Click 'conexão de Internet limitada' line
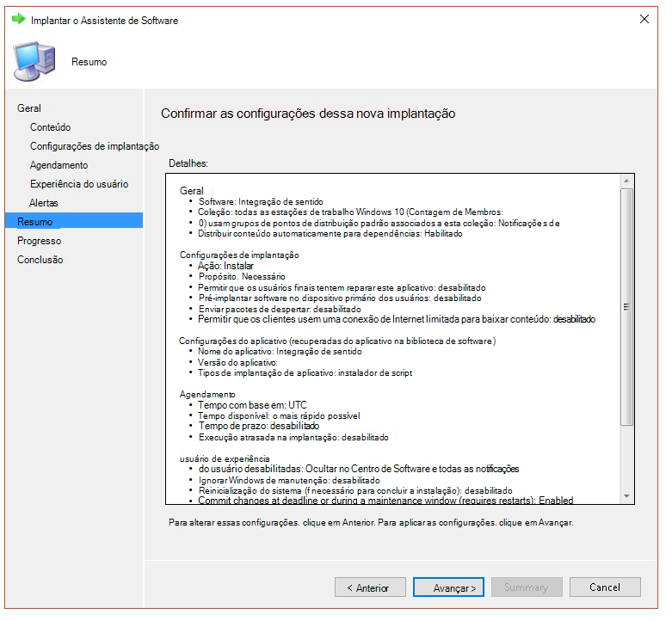672x621 pixels. [397, 319]
